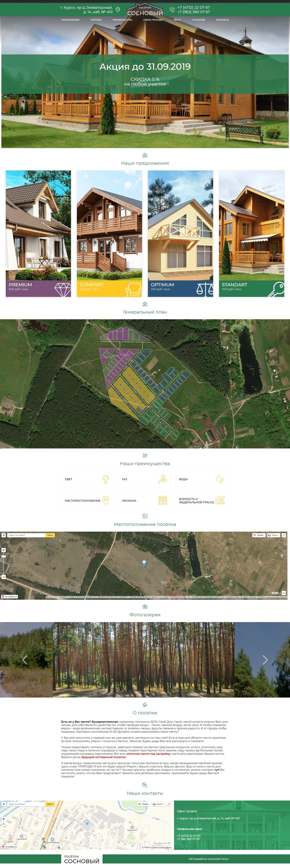Go to Преимущества menu item
Viewport: 290px width, 868px height.
tap(122, 20)
